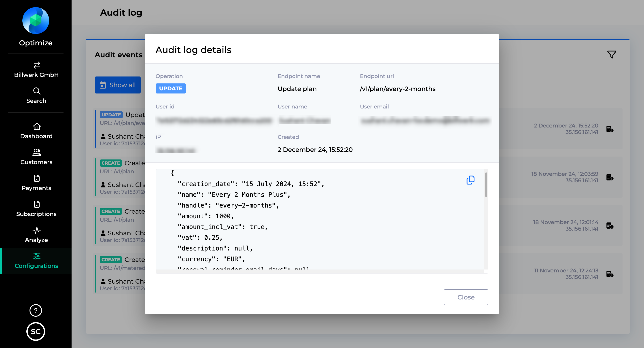Click the Optimize logo at top sidebar
This screenshot has height=348, width=644.
(x=36, y=20)
